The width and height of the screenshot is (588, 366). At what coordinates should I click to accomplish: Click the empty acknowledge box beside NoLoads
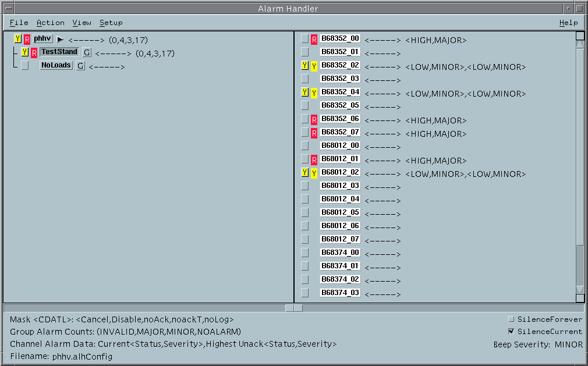(x=25, y=65)
